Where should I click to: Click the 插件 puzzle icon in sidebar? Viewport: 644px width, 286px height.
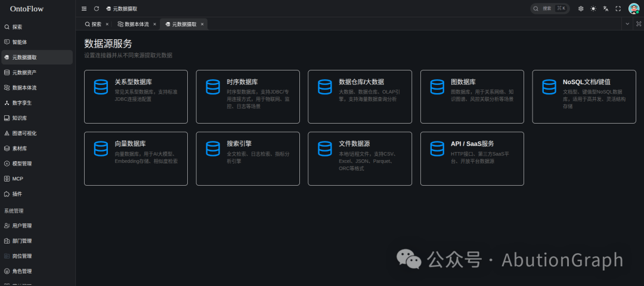7,194
